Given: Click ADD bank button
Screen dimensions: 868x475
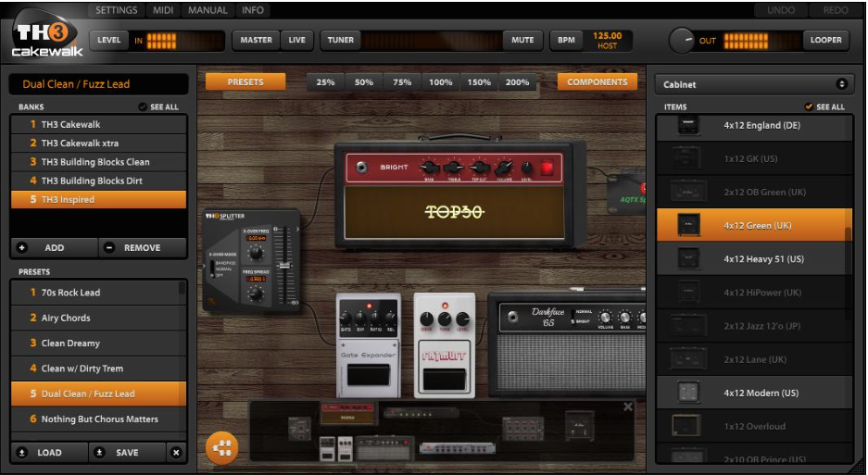Looking at the screenshot, I should tap(55, 247).
